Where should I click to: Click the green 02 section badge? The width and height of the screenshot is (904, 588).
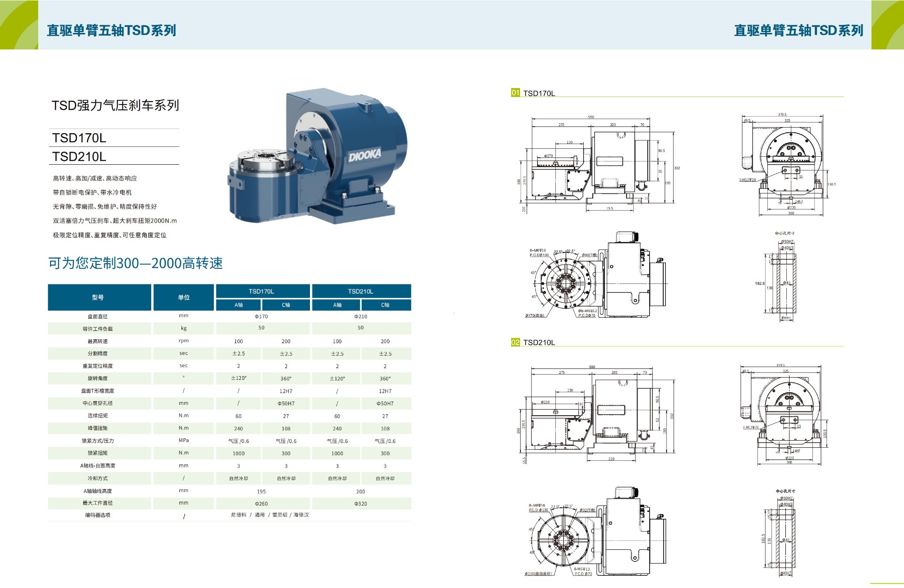pyautogui.click(x=515, y=342)
